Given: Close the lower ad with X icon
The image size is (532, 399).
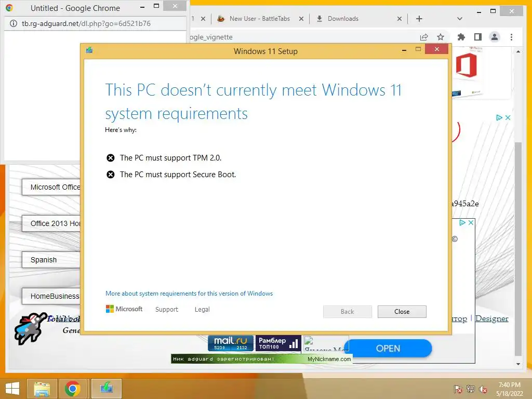Looking at the screenshot, I should [471, 222].
